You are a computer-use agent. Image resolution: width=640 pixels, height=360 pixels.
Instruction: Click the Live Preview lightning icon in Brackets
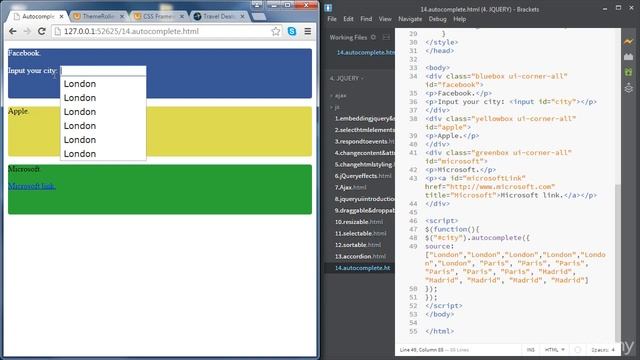[629, 41]
